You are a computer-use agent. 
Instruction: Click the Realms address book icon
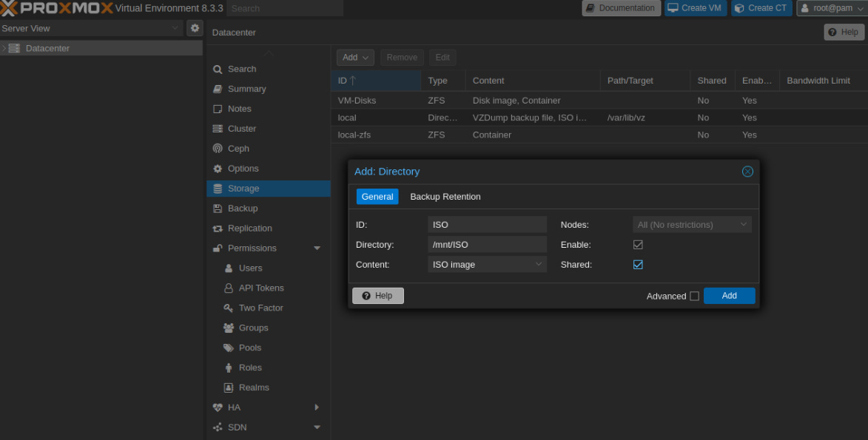(x=229, y=387)
